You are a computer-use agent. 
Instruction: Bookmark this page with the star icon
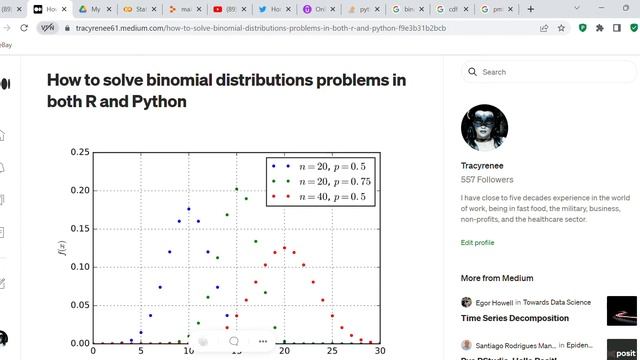click(561, 28)
